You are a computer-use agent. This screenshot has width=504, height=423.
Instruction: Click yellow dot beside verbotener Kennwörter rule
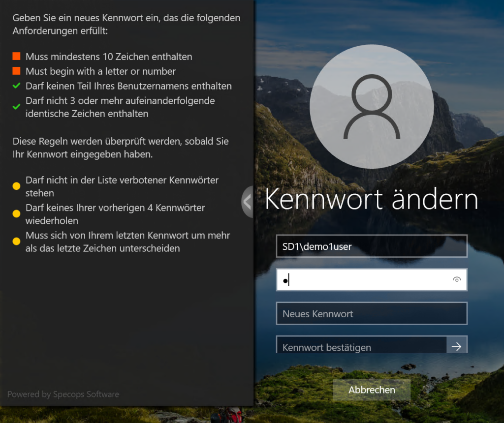16,186
